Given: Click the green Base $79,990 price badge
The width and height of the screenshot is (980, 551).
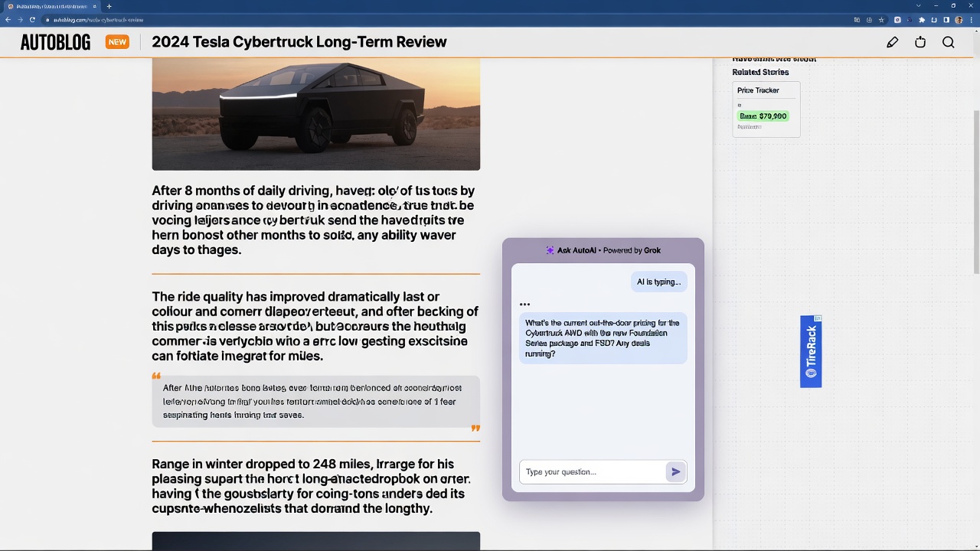Looking at the screenshot, I should [763, 116].
